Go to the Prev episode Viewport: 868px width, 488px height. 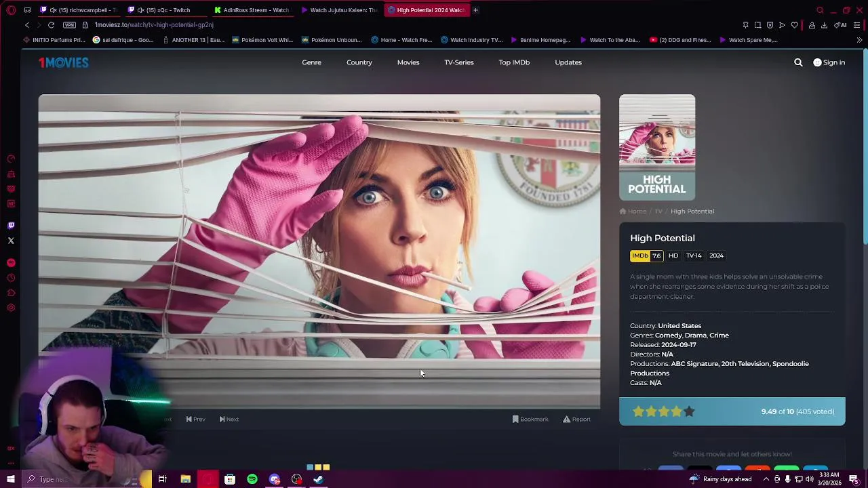(x=195, y=419)
